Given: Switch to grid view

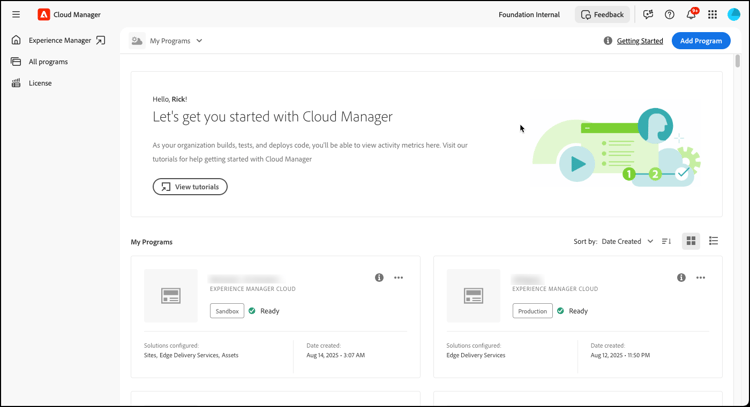Looking at the screenshot, I should 691,241.
